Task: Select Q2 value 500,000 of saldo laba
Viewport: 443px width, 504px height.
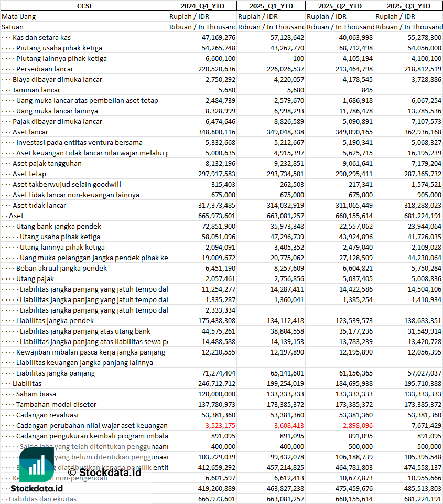Action: (361, 447)
